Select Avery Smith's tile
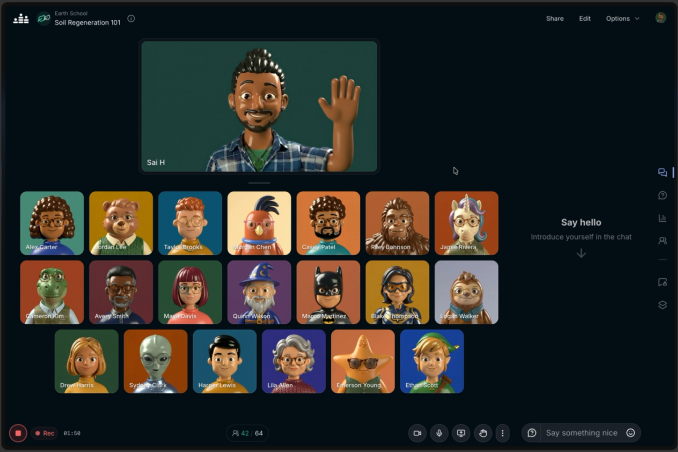Viewport: 678px width, 452px height. 121,292
